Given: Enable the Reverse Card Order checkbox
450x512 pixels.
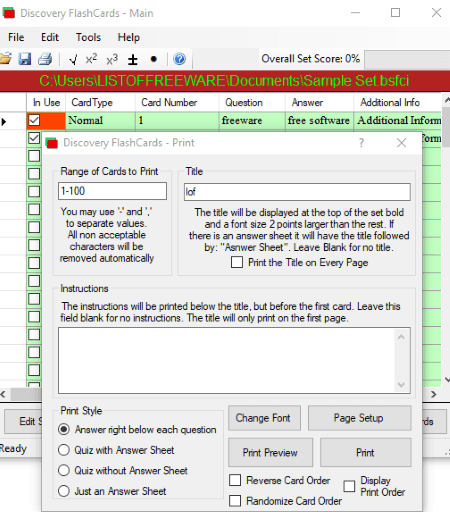Looking at the screenshot, I should pos(235,480).
